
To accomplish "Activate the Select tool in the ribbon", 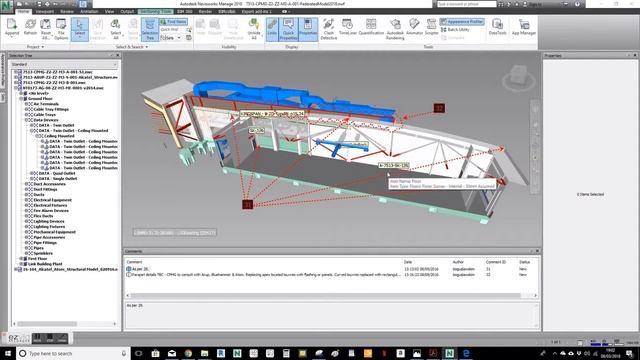I will (x=80, y=29).
